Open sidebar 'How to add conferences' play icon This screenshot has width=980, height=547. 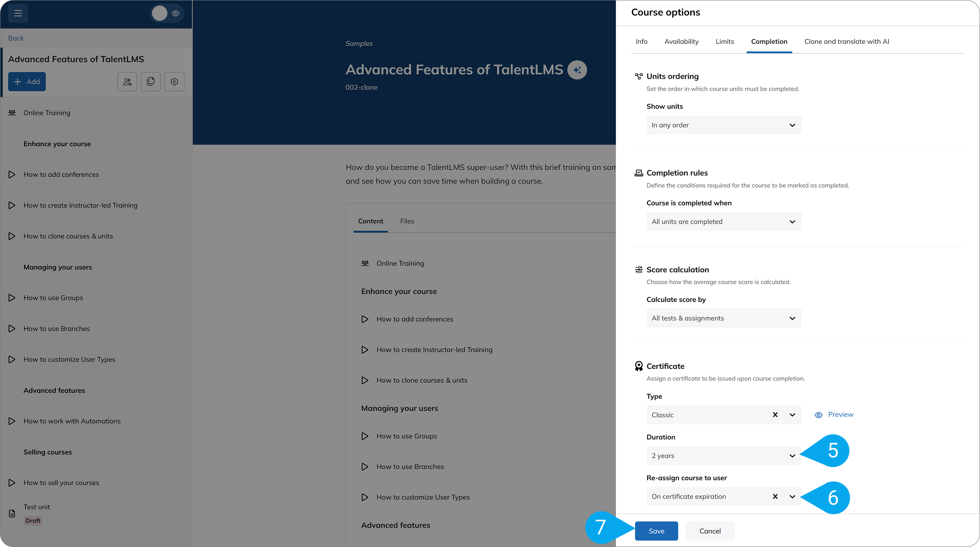pyautogui.click(x=12, y=174)
